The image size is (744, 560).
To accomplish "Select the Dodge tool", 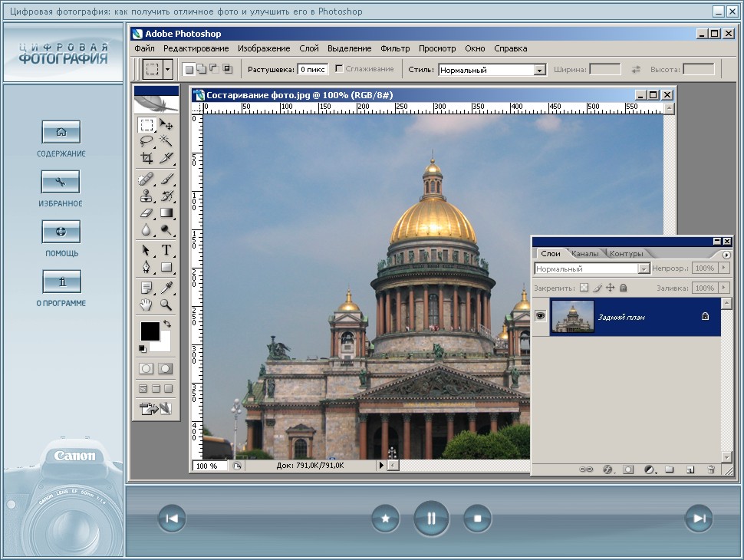I will (166, 229).
